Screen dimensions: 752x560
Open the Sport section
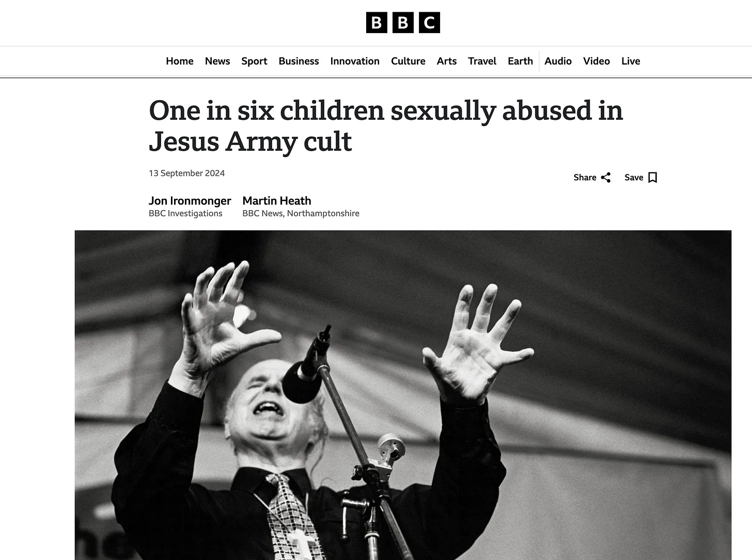[254, 61]
